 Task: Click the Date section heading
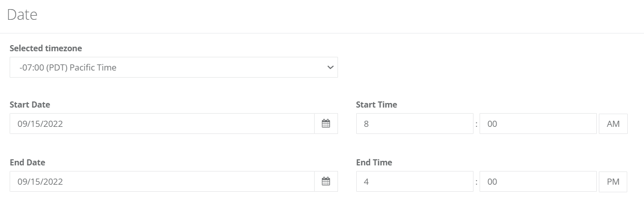coord(22,15)
